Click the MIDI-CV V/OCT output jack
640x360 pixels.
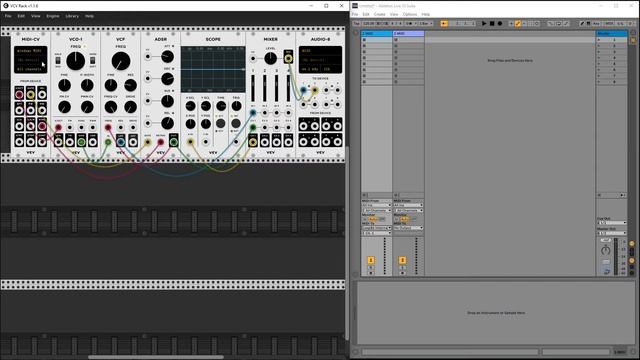pyautogui.click(x=19, y=95)
